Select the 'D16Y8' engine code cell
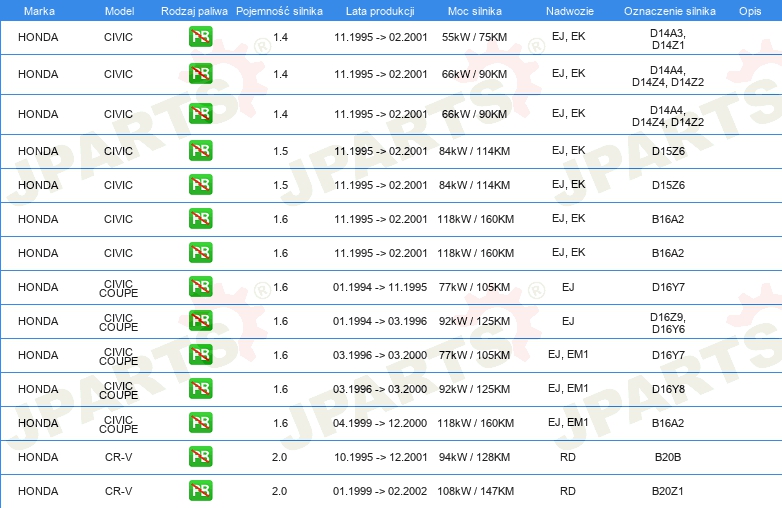This screenshot has width=782, height=508. click(668, 389)
